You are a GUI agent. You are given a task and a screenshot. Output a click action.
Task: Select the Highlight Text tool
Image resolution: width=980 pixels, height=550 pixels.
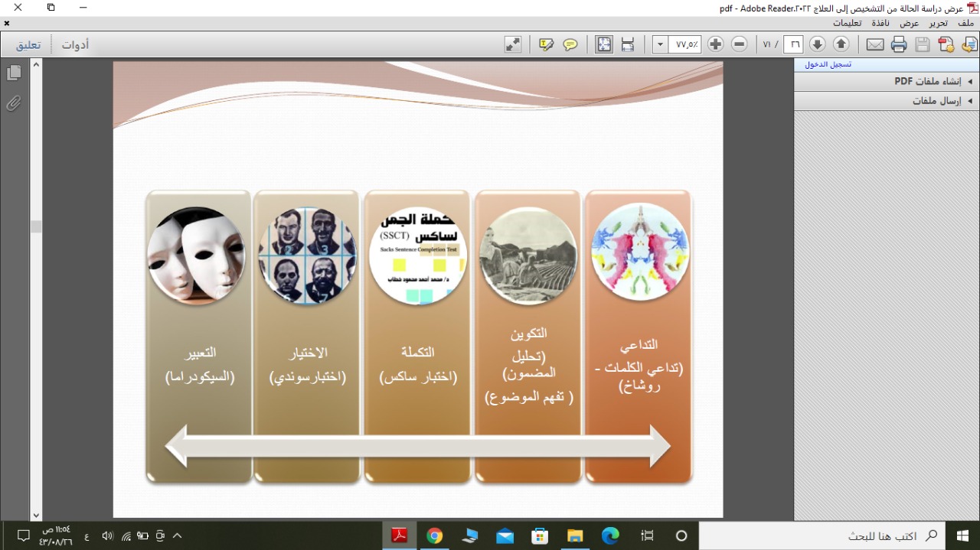pyautogui.click(x=546, y=44)
